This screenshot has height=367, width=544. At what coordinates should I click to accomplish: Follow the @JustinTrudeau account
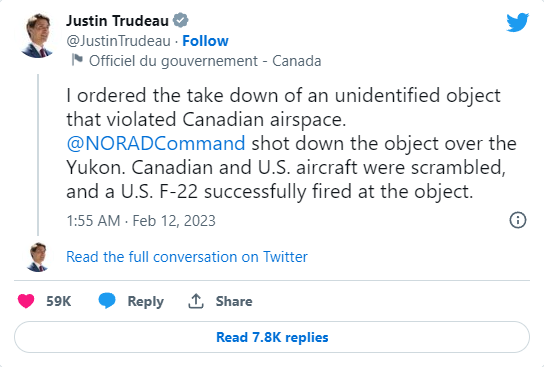205,41
